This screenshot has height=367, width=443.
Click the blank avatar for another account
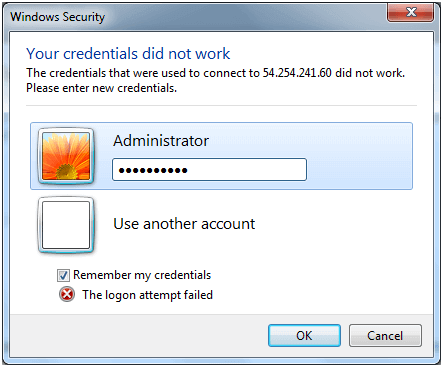pos(66,225)
